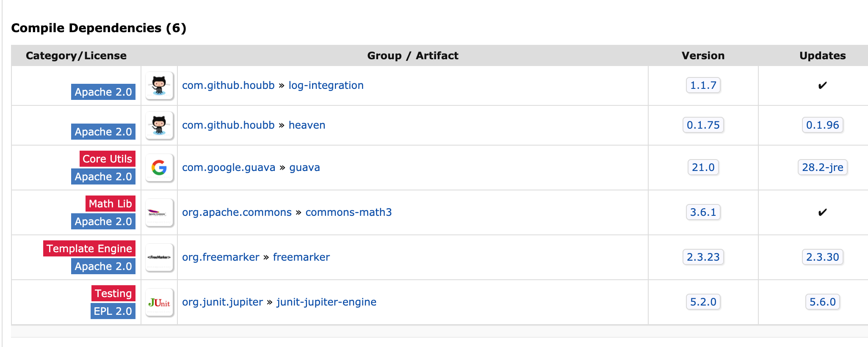Image resolution: width=868 pixels, height=347 pixels.
Task: Select the Math Lib category tag
Action: (111, 204)
